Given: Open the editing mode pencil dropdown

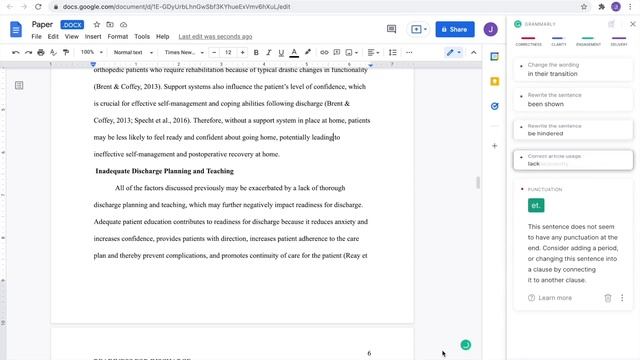Looking at the screenshot, I should 453,52.
